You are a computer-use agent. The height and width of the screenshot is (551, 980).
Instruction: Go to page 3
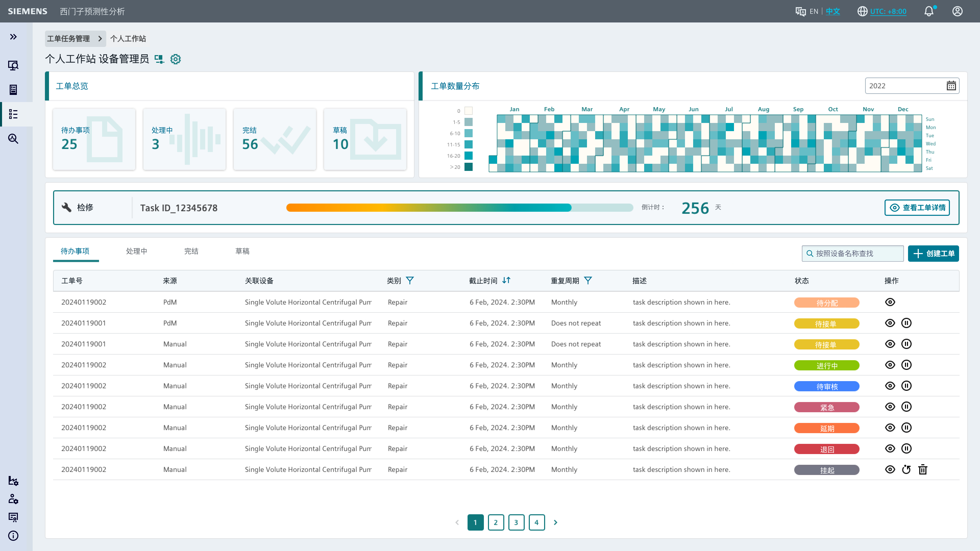[516, 522]
